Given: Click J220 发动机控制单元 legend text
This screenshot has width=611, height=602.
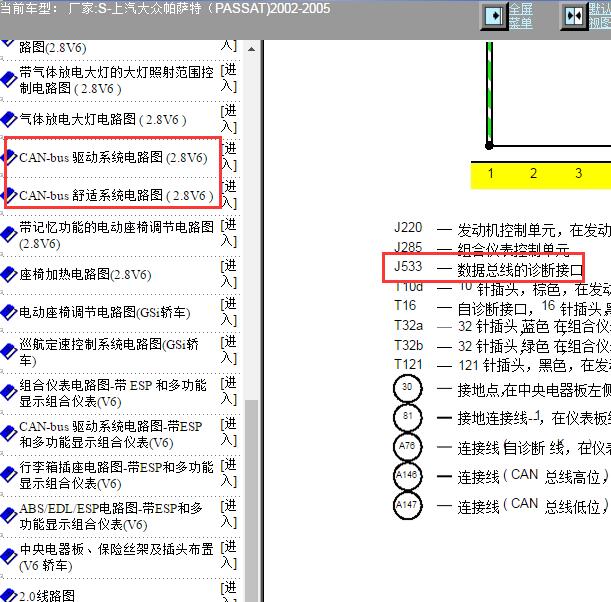Looking at the screenshot, I should point(502,229).
